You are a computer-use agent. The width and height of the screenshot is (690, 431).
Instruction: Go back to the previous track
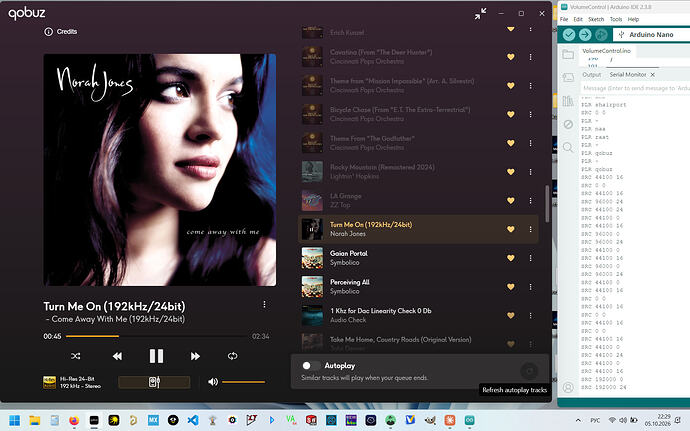(x=117, y=356)
